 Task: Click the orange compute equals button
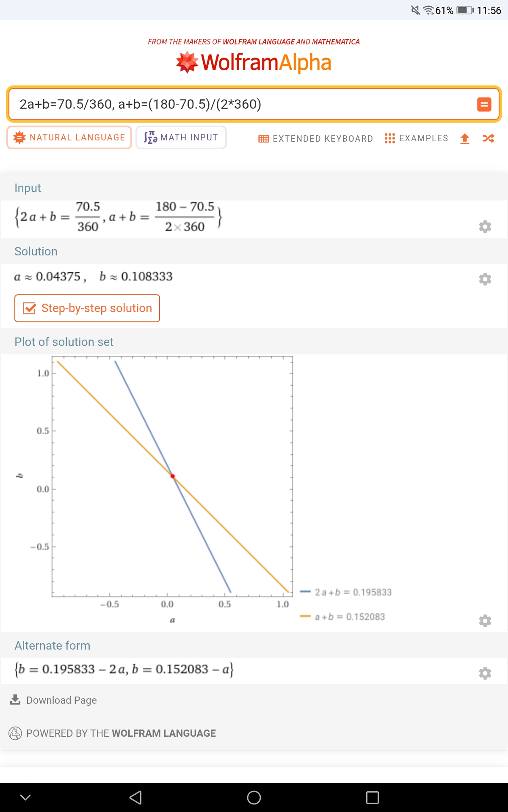pos(484,104)
